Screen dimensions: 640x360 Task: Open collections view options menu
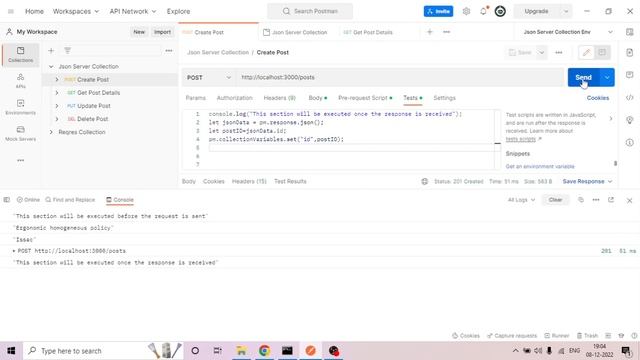click(x=169, y=51)
